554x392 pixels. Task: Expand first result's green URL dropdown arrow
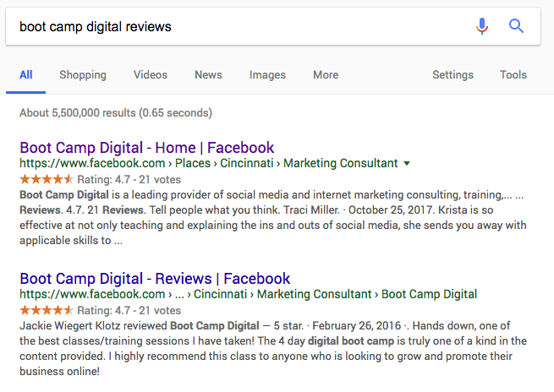[408, 163]
